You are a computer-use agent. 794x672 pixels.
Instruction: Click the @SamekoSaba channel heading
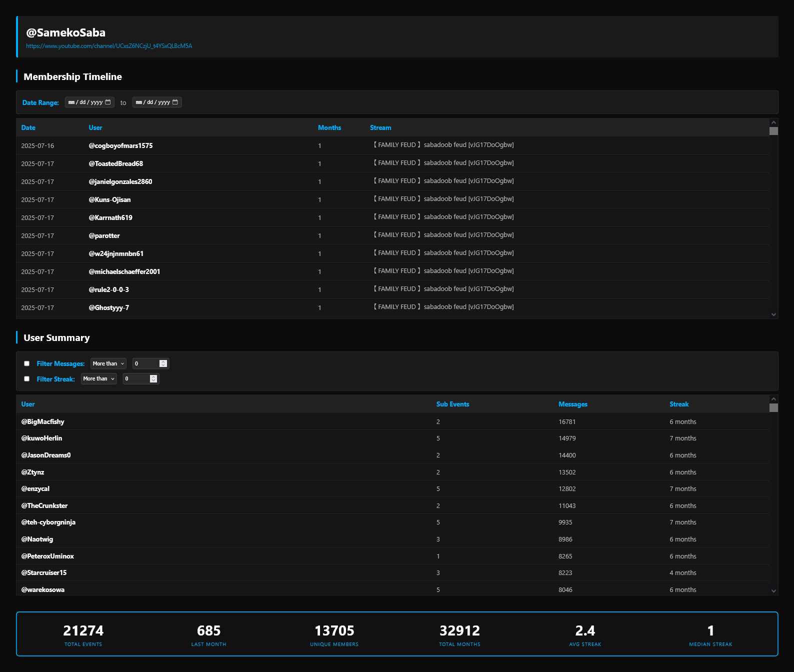point(65,32)
